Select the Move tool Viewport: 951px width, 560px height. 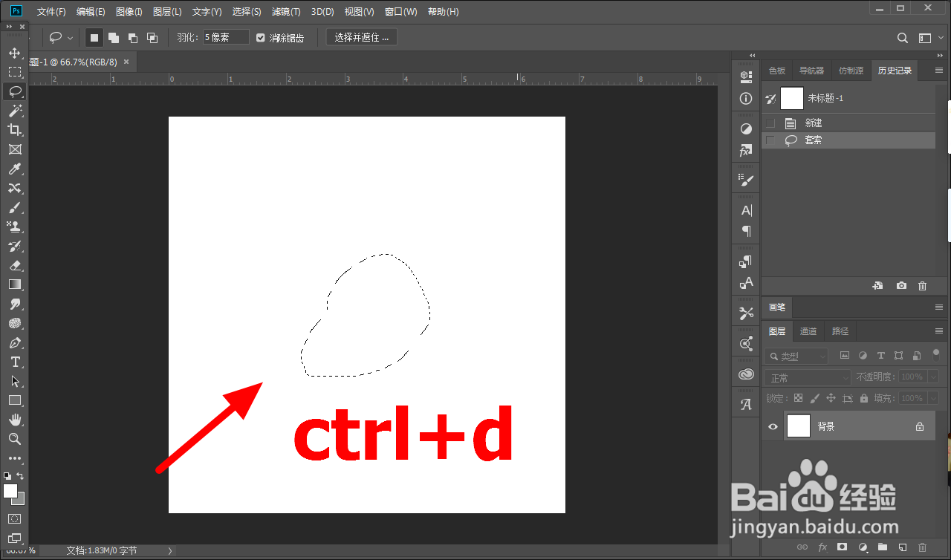point(15,53)
